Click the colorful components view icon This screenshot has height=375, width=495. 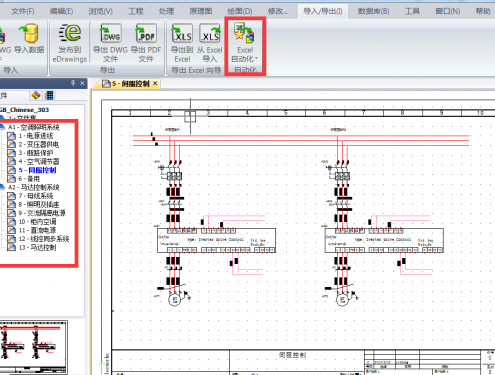coord(36,96)
